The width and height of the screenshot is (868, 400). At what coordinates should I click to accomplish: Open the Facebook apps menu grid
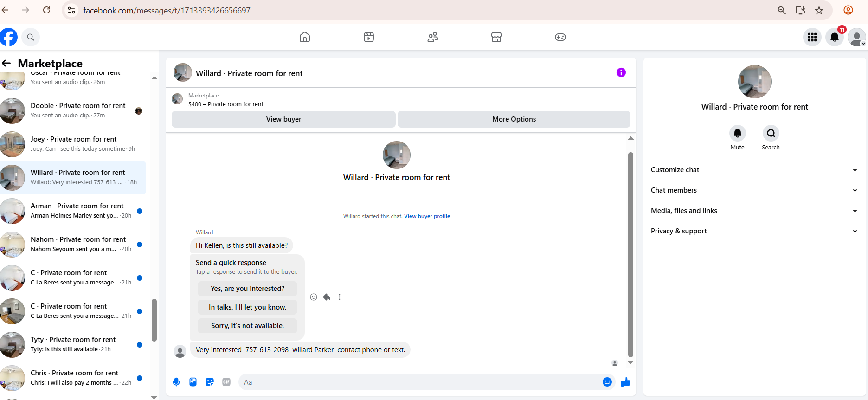pyautogui.click(x=812, y=37)
